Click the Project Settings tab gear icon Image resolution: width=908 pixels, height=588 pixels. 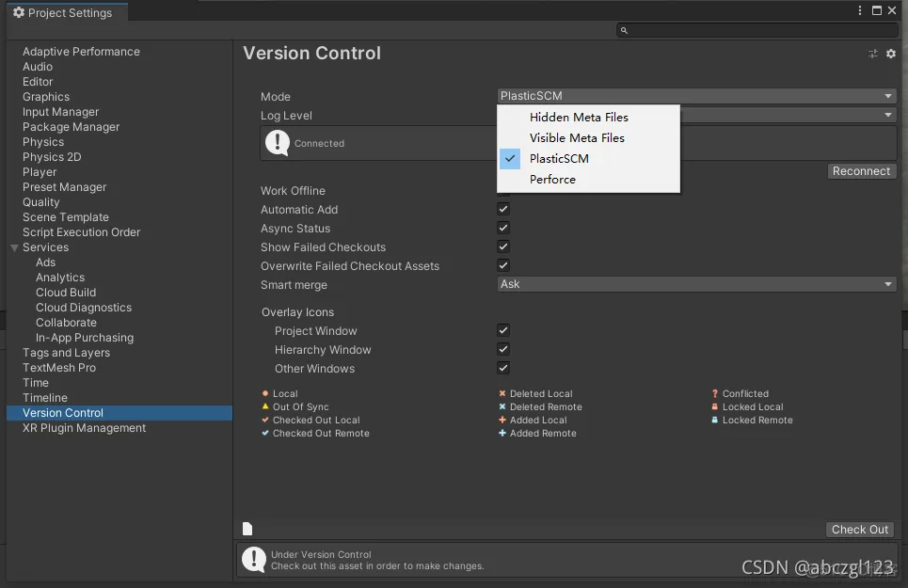tap(19, 12)
